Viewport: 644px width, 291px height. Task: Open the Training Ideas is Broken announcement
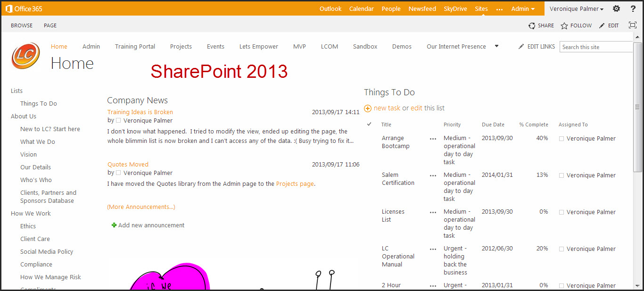click(140, 112)
